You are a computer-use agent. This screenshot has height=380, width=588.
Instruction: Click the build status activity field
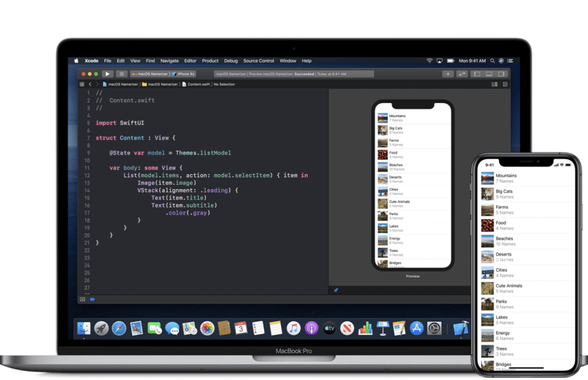[293, 74]
